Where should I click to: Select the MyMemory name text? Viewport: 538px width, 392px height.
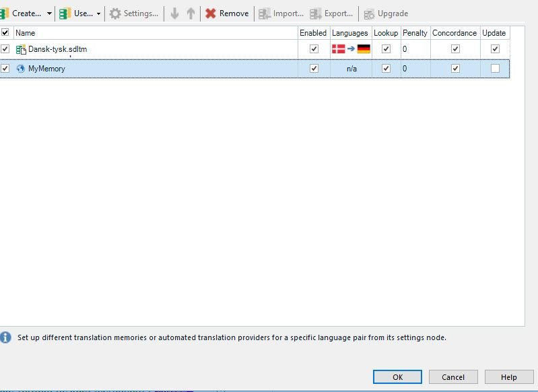coord(46,69)
